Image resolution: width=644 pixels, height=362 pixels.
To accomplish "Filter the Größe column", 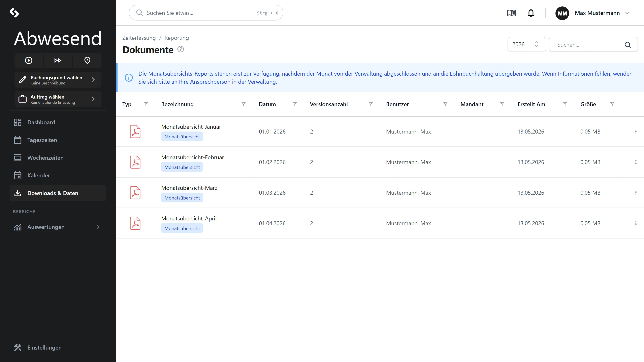I will tap(612, 104).
